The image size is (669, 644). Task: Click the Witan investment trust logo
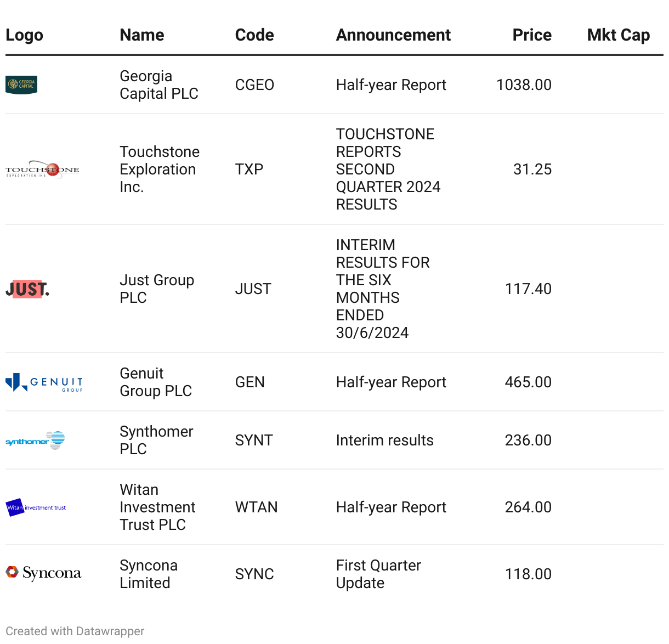point(36,507)
